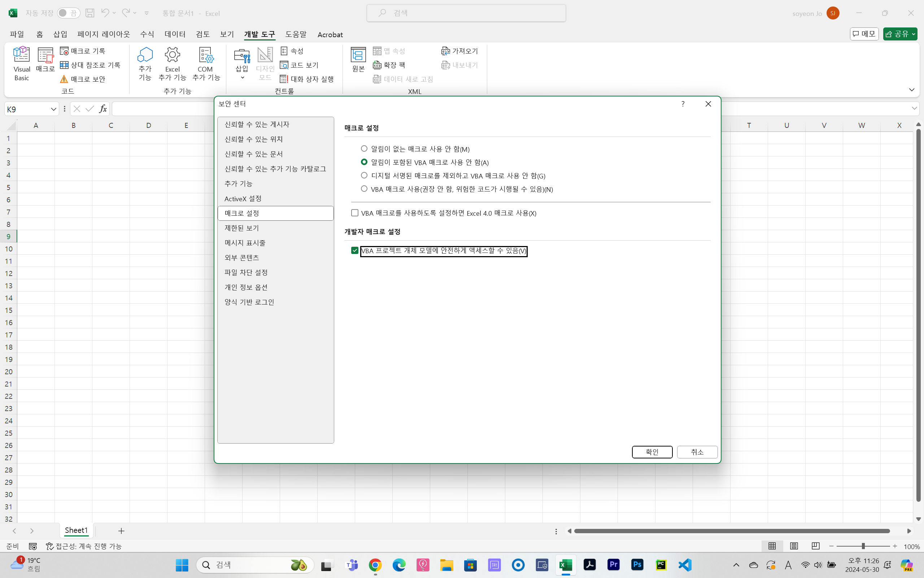Open 매크로 보안 settings
This screenshot has height=578, width=924.
point(83,79)
